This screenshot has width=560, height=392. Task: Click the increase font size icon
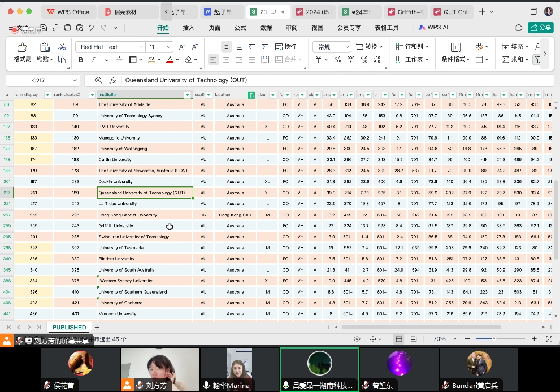(181, 47)
